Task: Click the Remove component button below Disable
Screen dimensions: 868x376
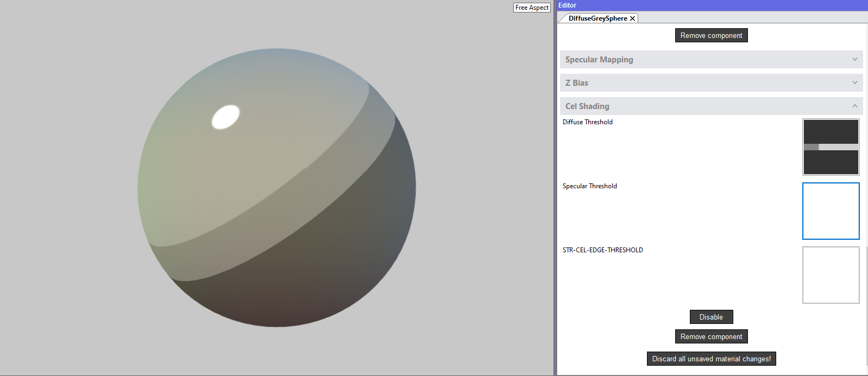Action: (x=711, y=337)
